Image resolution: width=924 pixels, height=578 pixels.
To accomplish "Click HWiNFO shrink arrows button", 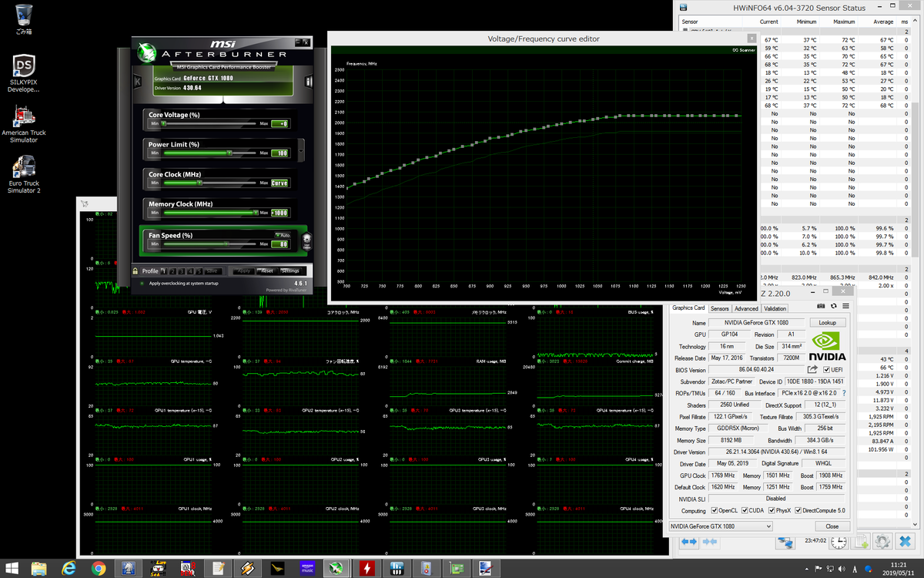I will (710, 542).
